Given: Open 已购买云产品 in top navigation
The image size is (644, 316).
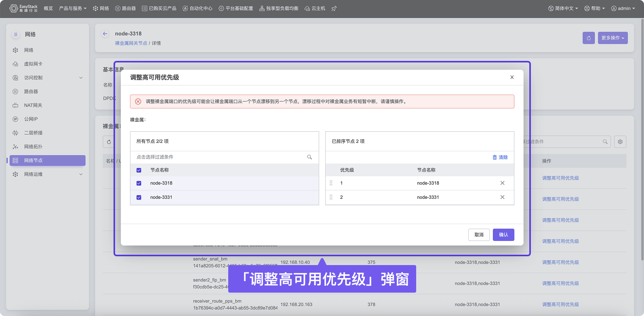Looking at the screenshot, I should click(159, 8).
